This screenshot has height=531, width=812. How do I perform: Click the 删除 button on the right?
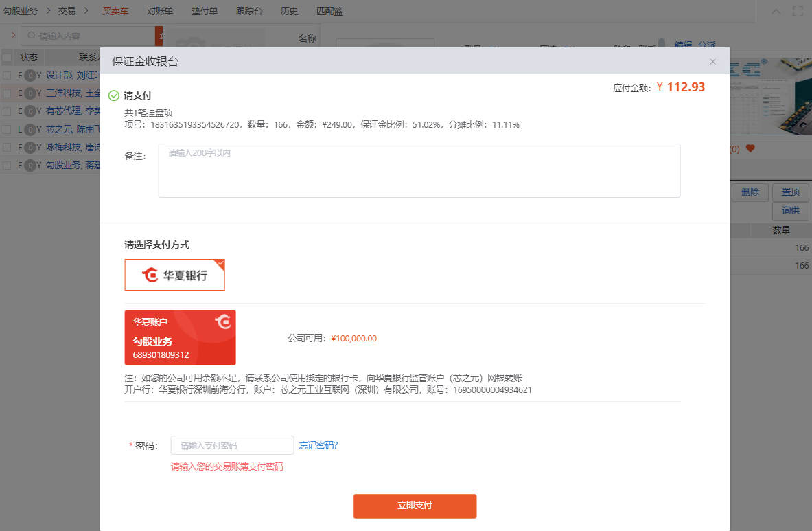tap(750, 192)
